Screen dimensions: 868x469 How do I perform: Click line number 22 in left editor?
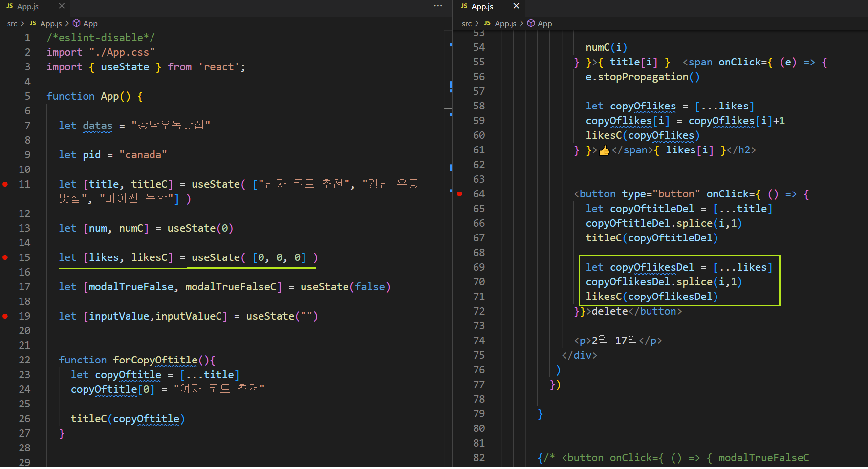pyautogui.click(x=24, y=360)
